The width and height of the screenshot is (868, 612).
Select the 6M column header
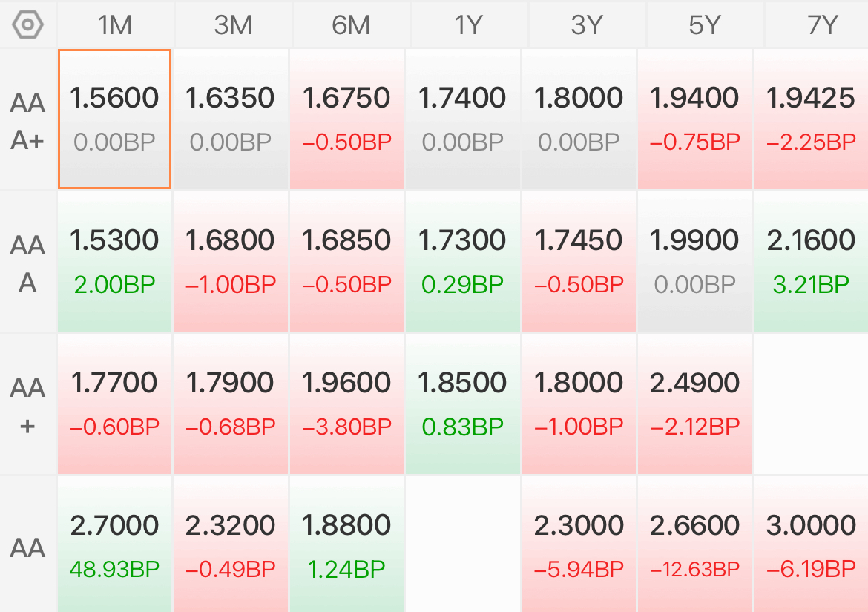[x=351, y=25]
